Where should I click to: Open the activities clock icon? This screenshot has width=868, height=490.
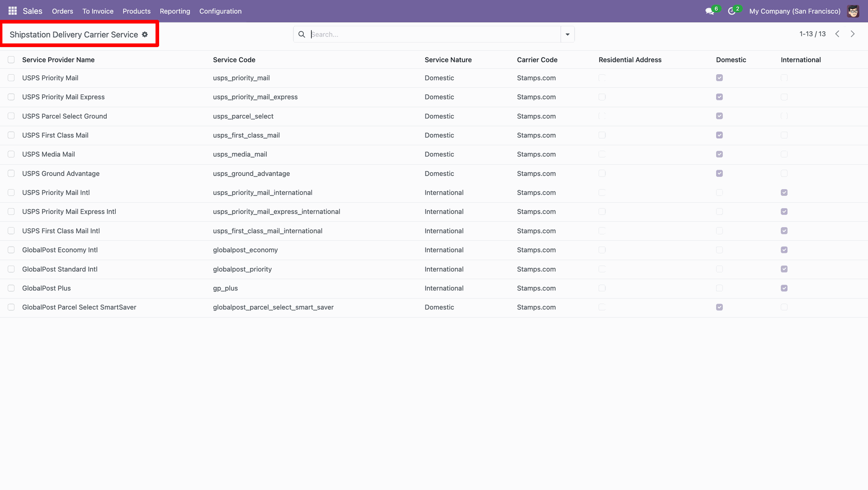731,11
